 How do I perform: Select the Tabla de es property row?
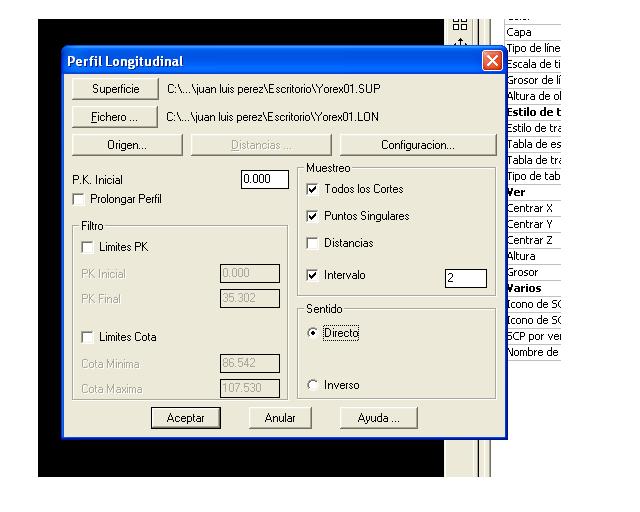click(533, 144)
